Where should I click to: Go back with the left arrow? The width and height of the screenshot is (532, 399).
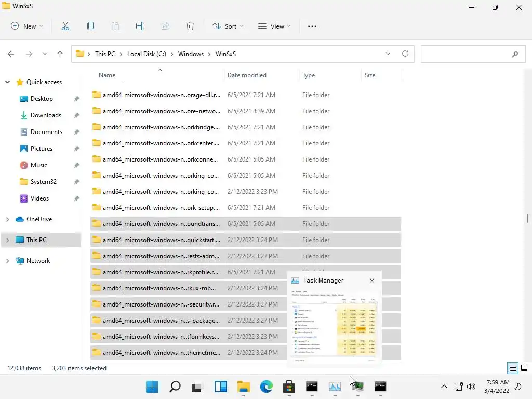[x=11, y=54]
